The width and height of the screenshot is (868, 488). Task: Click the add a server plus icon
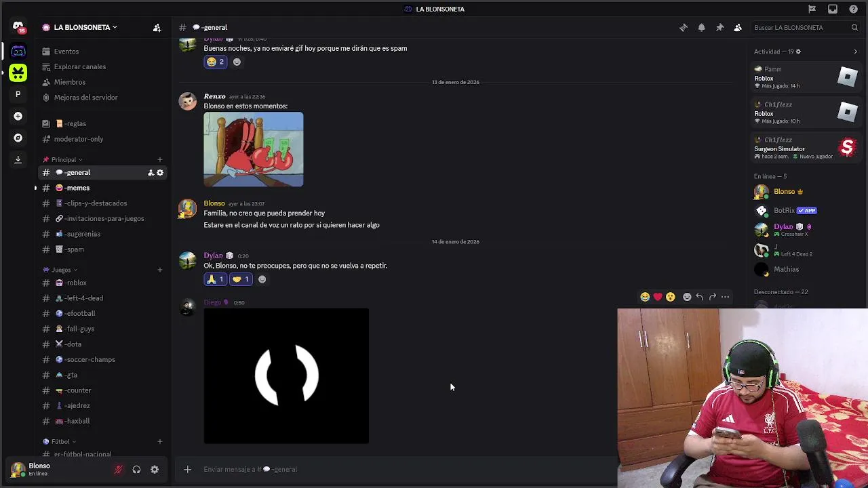(18, 116)
